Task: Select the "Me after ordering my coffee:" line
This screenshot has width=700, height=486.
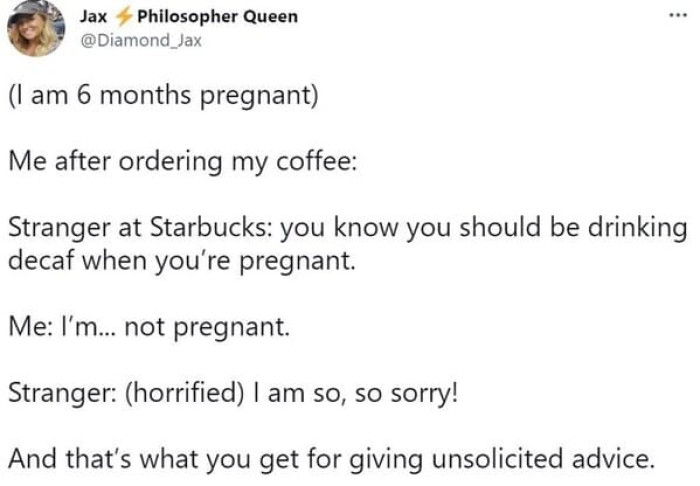Action: [x=181, y=164]
